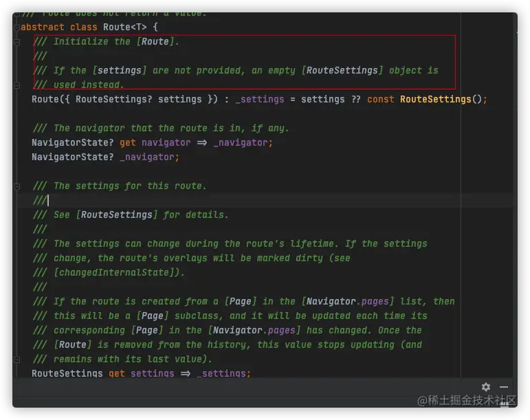Click comment 'remains with its last value).'
The height and width of the screenshot is (420, 530).
122,360
